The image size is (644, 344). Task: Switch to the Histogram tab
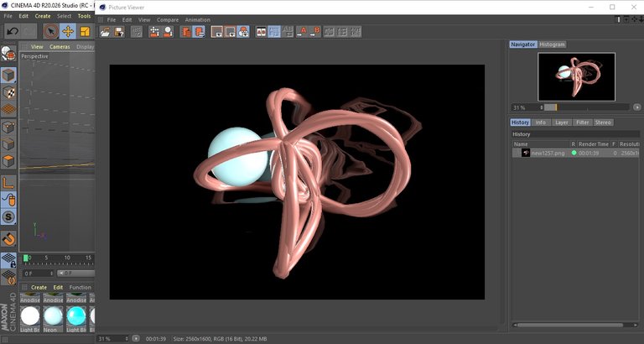coord(552,44)
